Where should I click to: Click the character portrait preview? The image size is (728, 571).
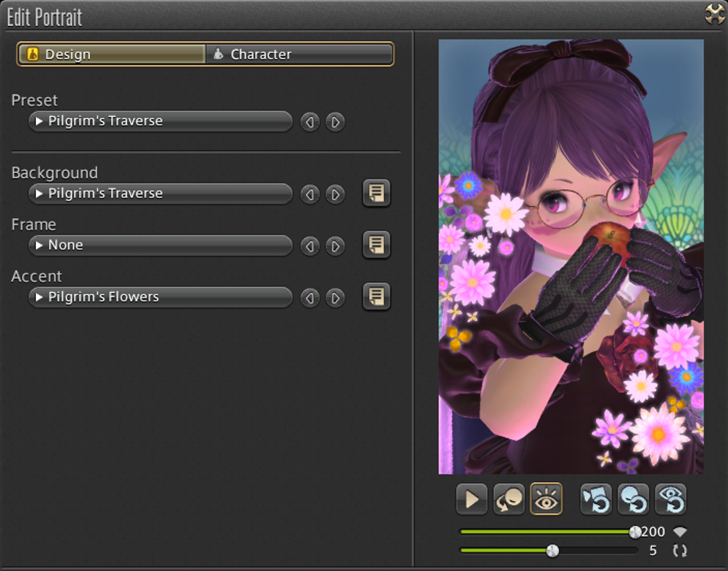pos(571,257)
